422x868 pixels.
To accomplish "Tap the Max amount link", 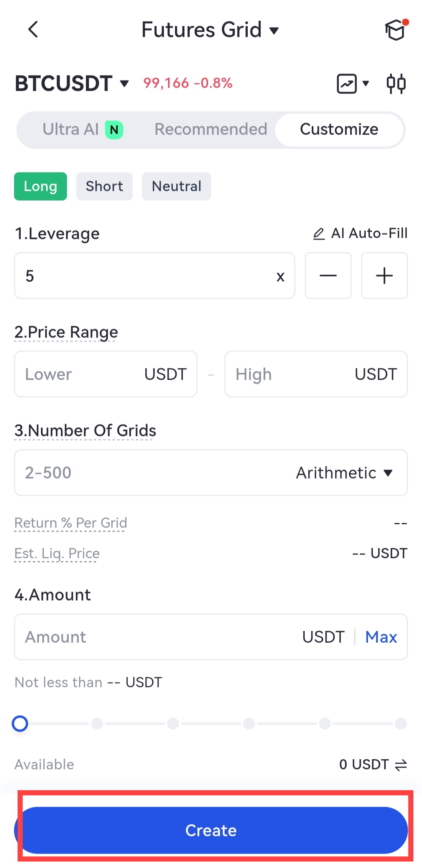I will coord(381,637).
